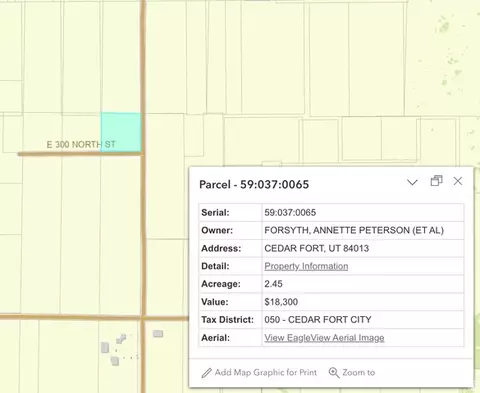
Task: Select the highlighted cyan parcel on map
Action: coord(121,132)
